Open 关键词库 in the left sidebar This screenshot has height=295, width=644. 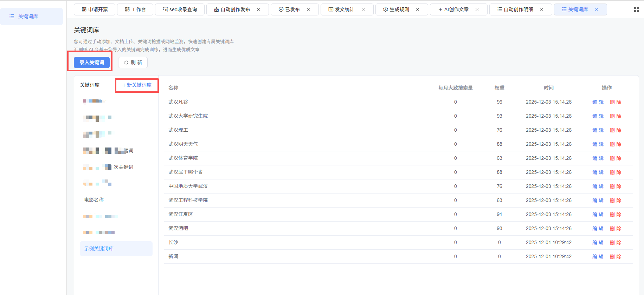click(x=28, y=17)
